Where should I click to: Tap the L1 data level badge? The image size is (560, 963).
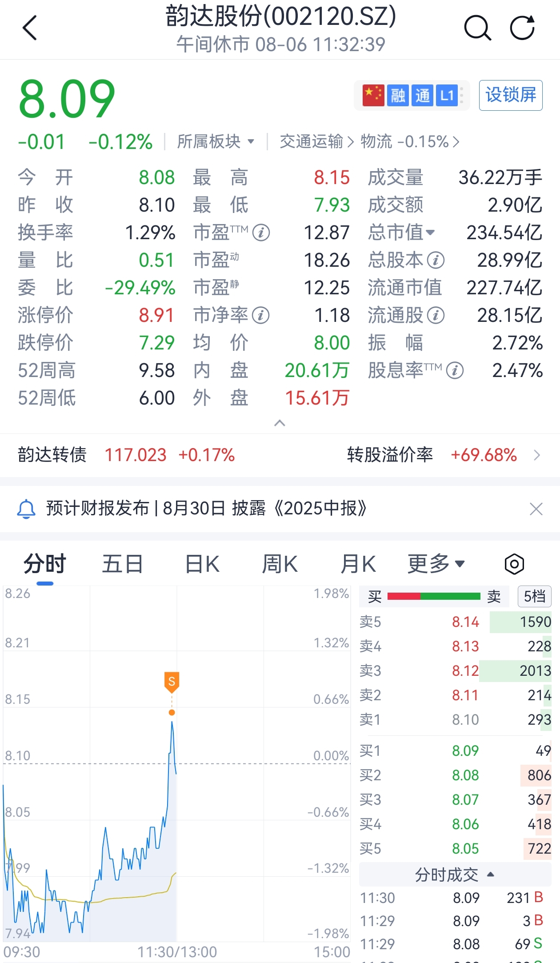(x=446, y=95)
